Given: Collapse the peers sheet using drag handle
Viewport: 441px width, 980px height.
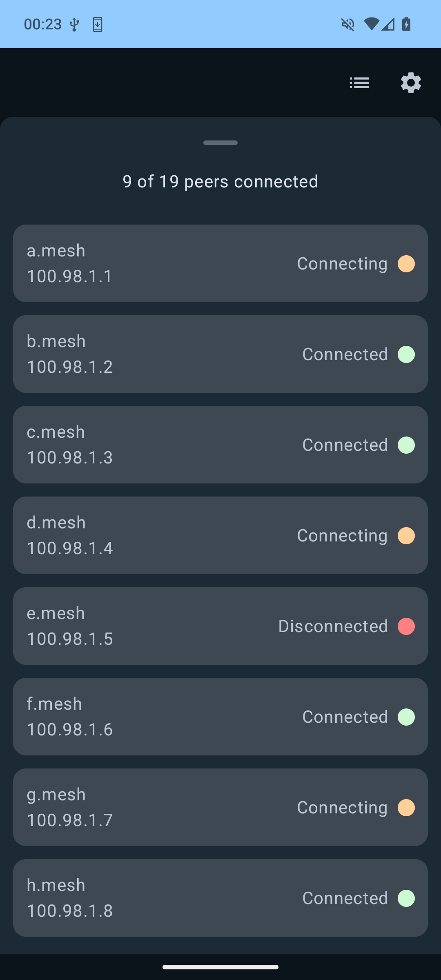Looking at the screenshot, I should tap(220, 143).
